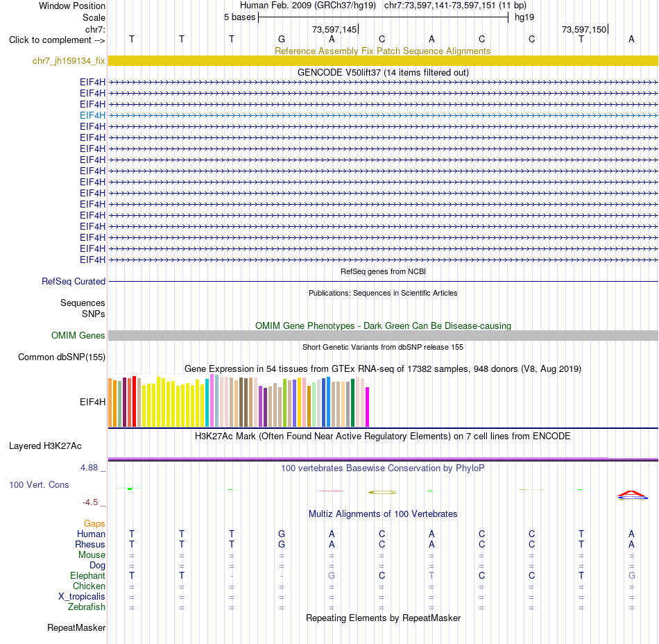This screenshot has width=659, height=644.
Task: Click the 73,597,145 position marker
Action: point(334,29)
